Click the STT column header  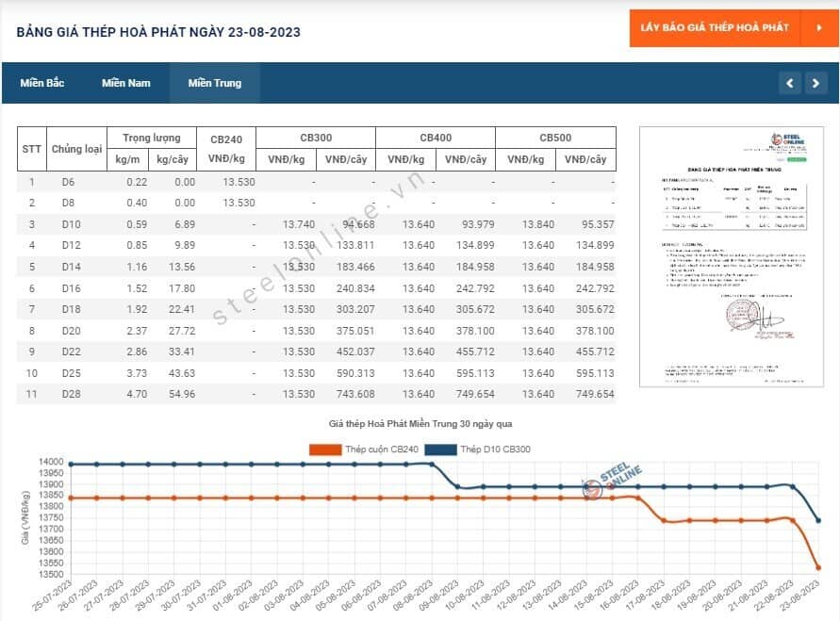[x=32, y=149]
